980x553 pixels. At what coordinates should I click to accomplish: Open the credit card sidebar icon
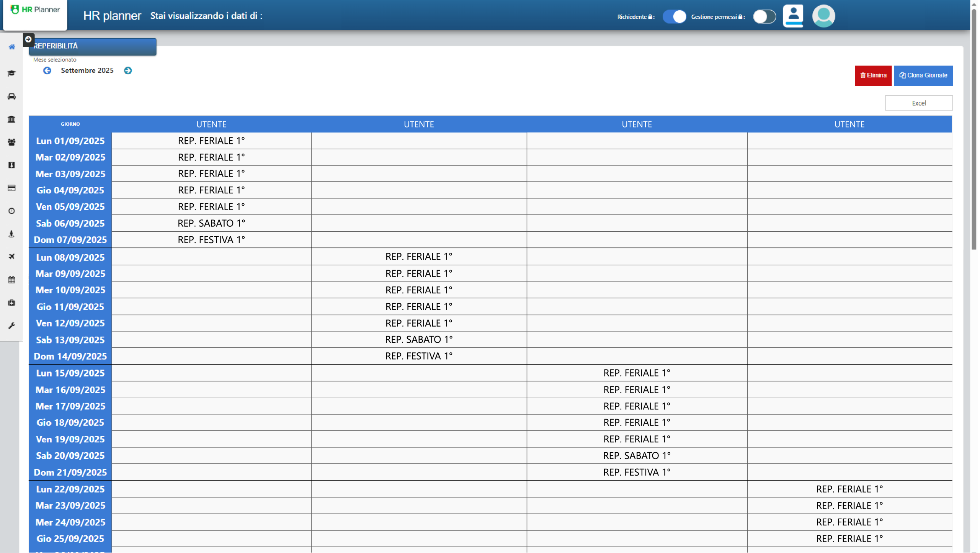tap(11, 188)
